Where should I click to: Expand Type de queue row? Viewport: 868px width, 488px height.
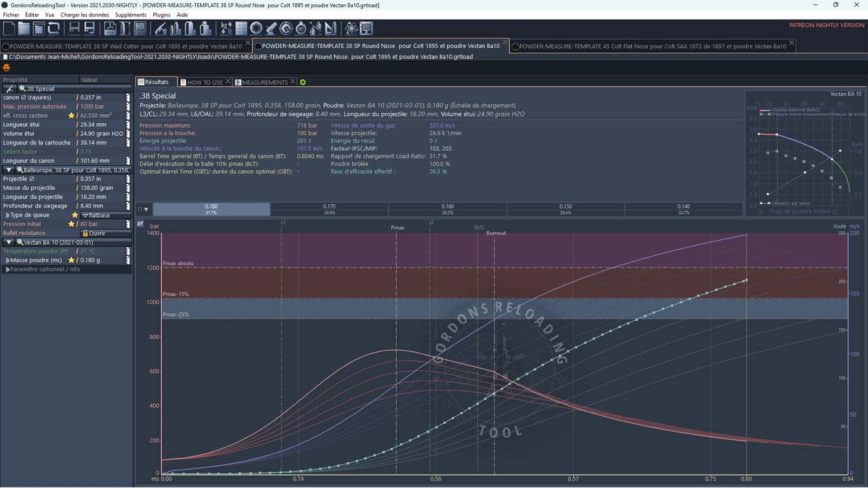(7, 215)
